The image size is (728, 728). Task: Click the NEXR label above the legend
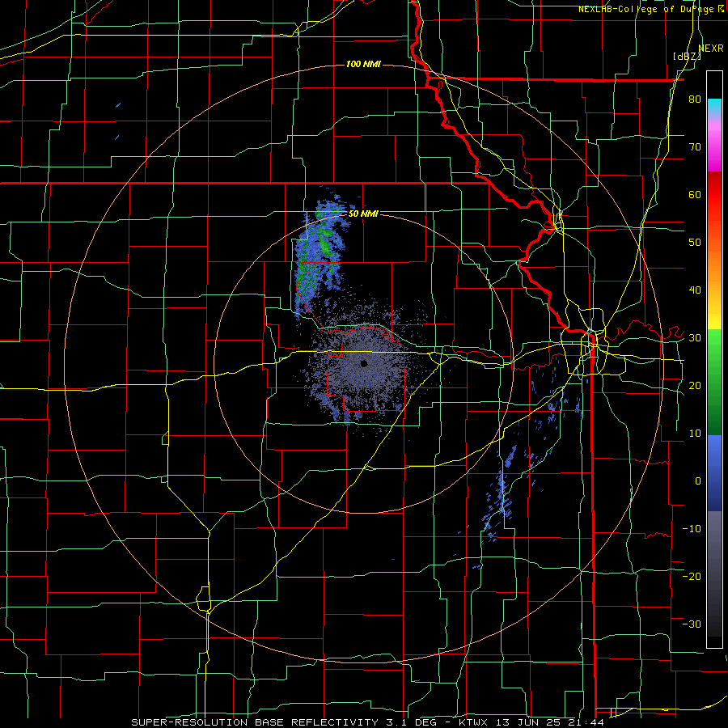pyautogui.click(x=711, y=49)
